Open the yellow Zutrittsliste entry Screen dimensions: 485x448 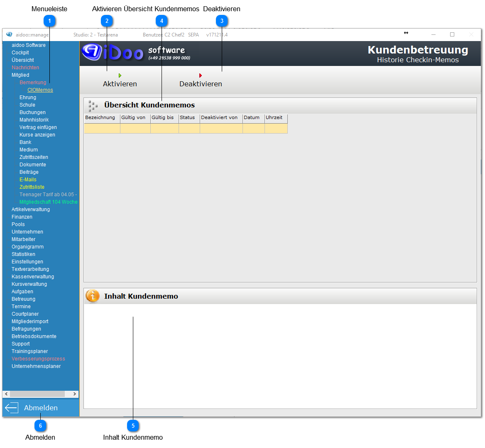tap(32, 187)
